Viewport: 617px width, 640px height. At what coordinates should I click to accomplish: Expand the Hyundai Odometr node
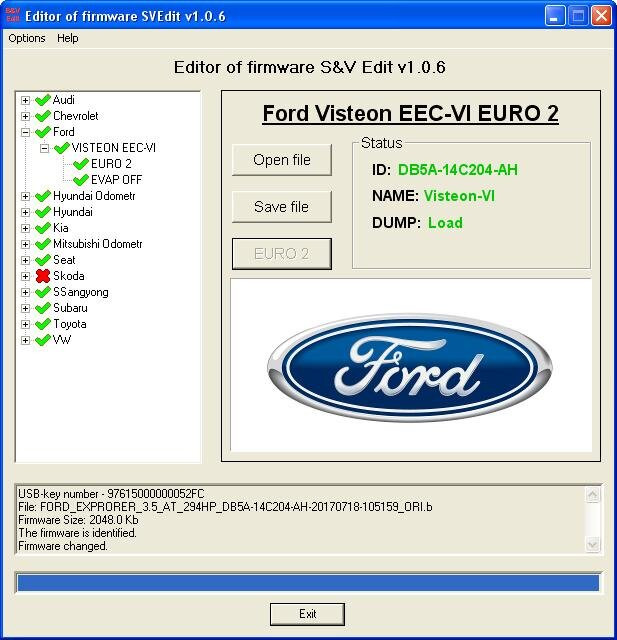(25, 196)
